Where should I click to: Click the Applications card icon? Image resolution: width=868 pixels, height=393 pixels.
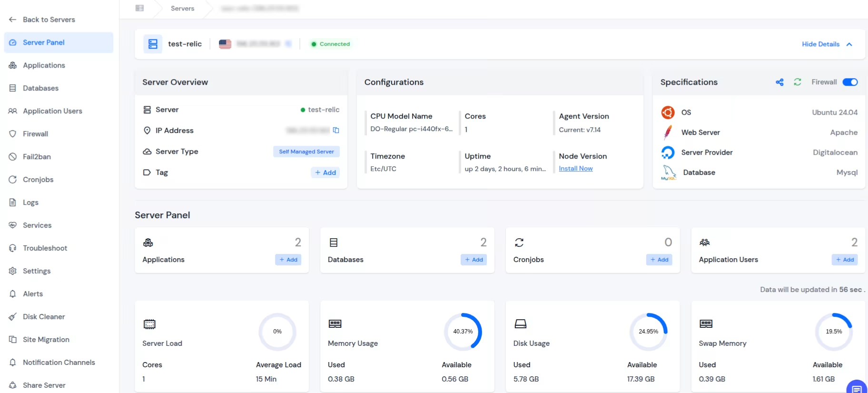(x=148, y=243)
